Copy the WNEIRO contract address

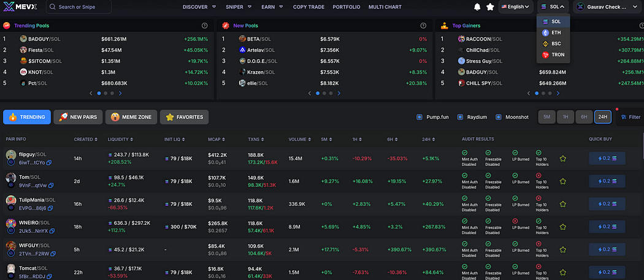(52, 231)
